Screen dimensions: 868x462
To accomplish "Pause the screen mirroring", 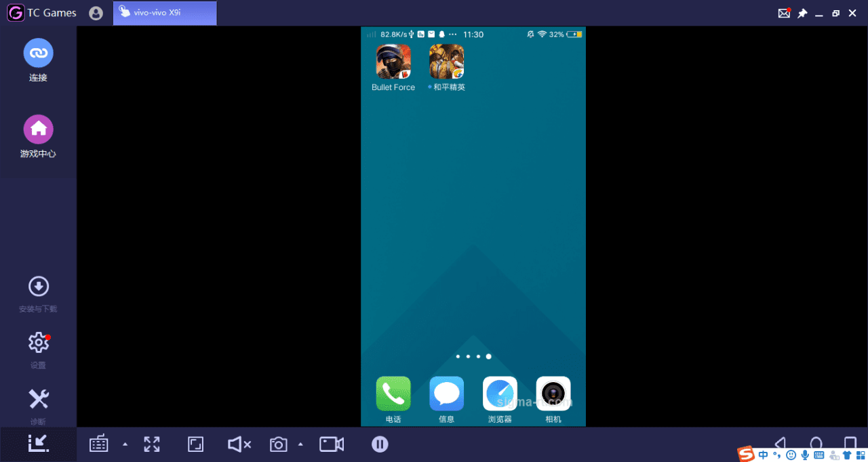I will pos(380,444).
